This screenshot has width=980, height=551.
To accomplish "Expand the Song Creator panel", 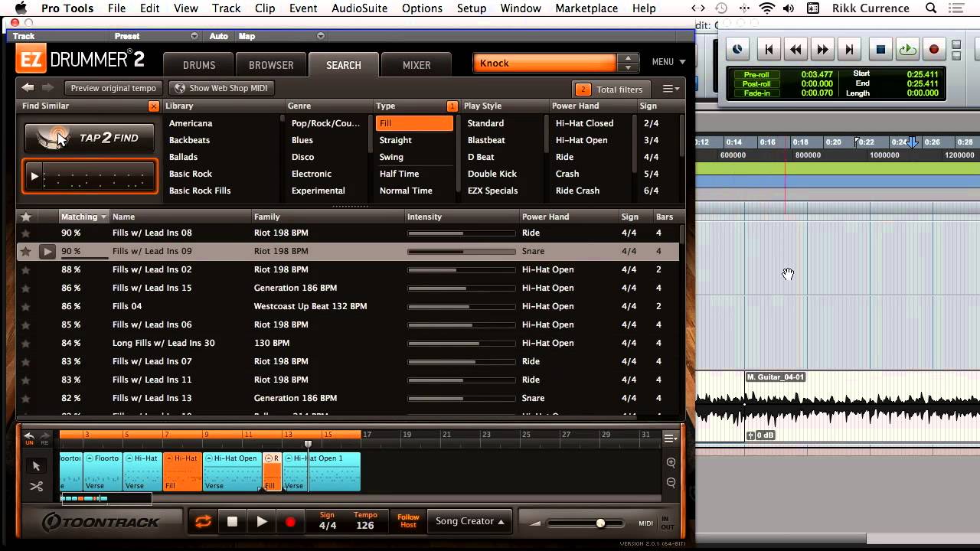I will 470,521.
